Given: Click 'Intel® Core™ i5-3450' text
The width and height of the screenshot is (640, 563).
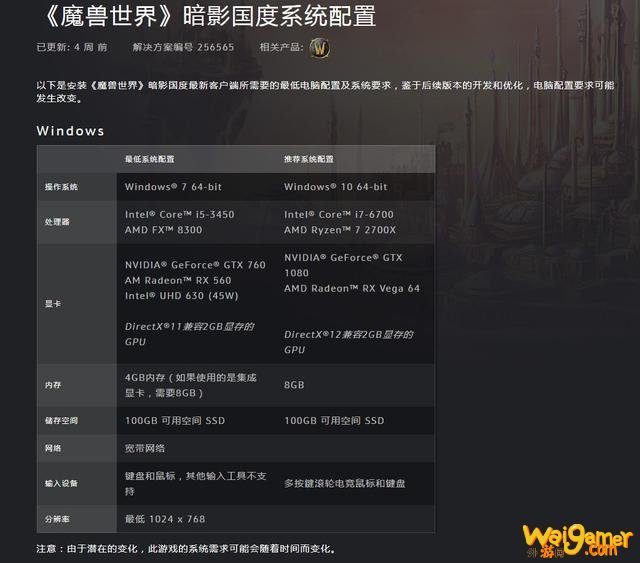Looking at the screenshot, I should pyautogui.click(x=180, y=215).
